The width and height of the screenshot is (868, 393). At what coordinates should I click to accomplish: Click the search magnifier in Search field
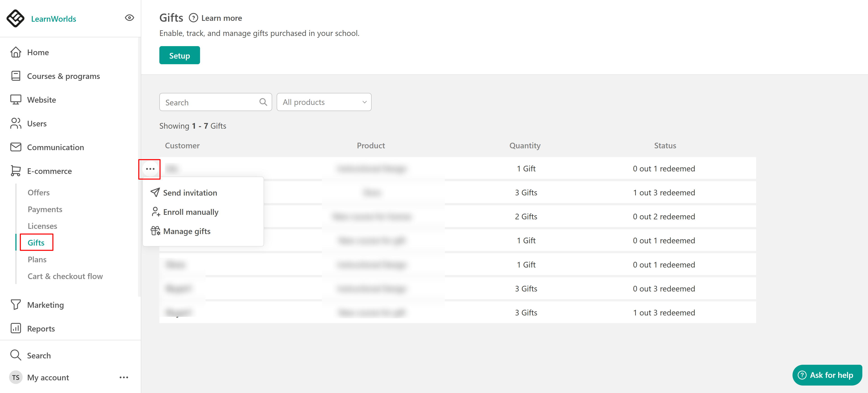(x=263, y=102)
